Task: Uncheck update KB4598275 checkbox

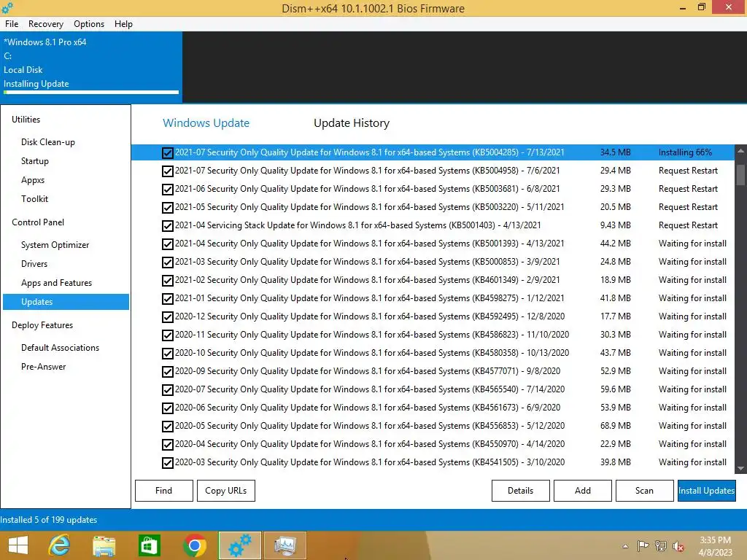Action: (167, 298)
